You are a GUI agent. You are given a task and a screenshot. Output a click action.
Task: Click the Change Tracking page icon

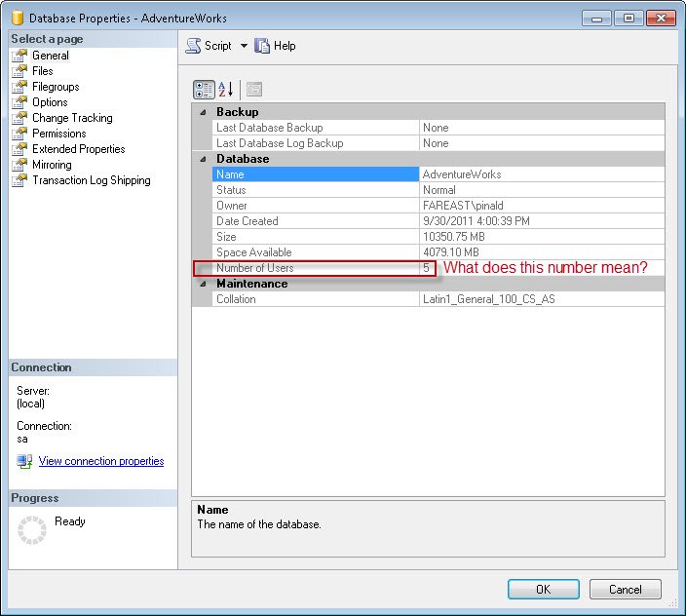coord(19,118)
